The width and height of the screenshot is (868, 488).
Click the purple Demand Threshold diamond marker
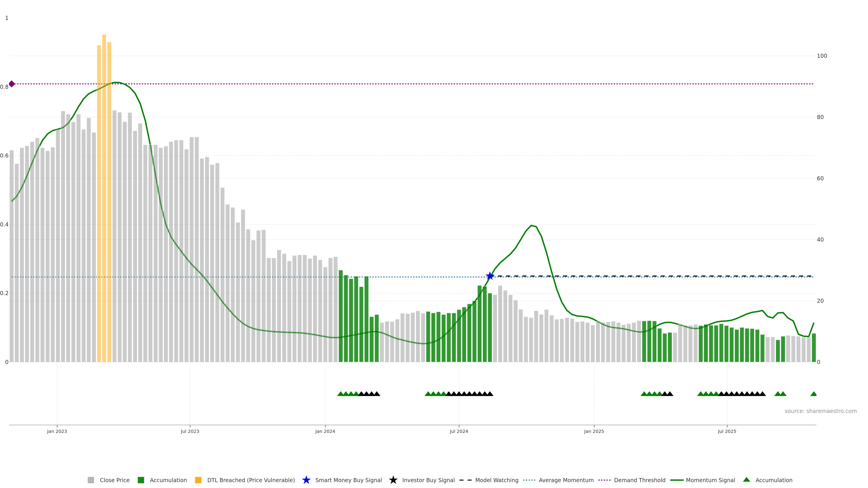(12, 84)
